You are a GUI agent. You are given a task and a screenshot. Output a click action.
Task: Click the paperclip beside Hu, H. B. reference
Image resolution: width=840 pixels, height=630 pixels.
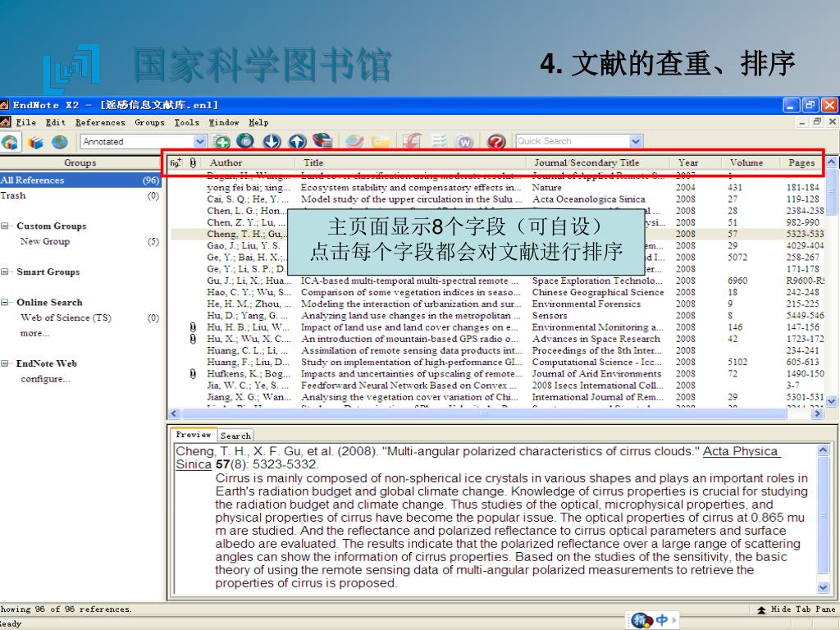pos(193,326)
